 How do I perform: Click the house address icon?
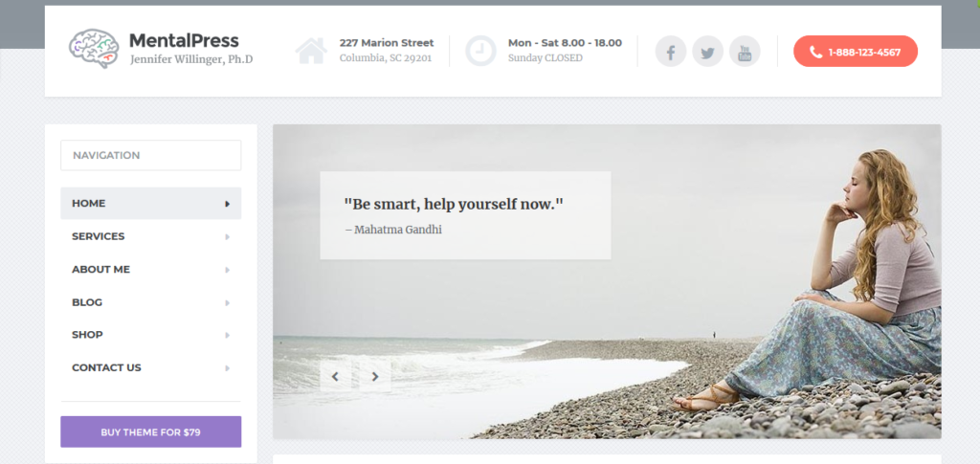(x=311, y=51)
